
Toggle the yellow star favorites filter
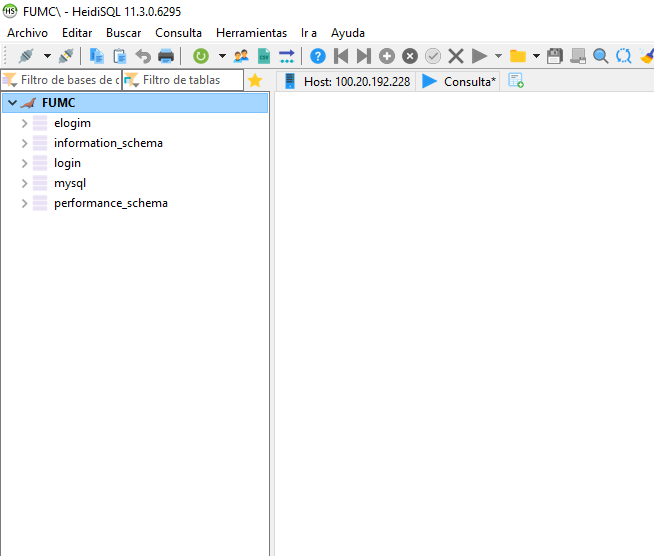255,80
